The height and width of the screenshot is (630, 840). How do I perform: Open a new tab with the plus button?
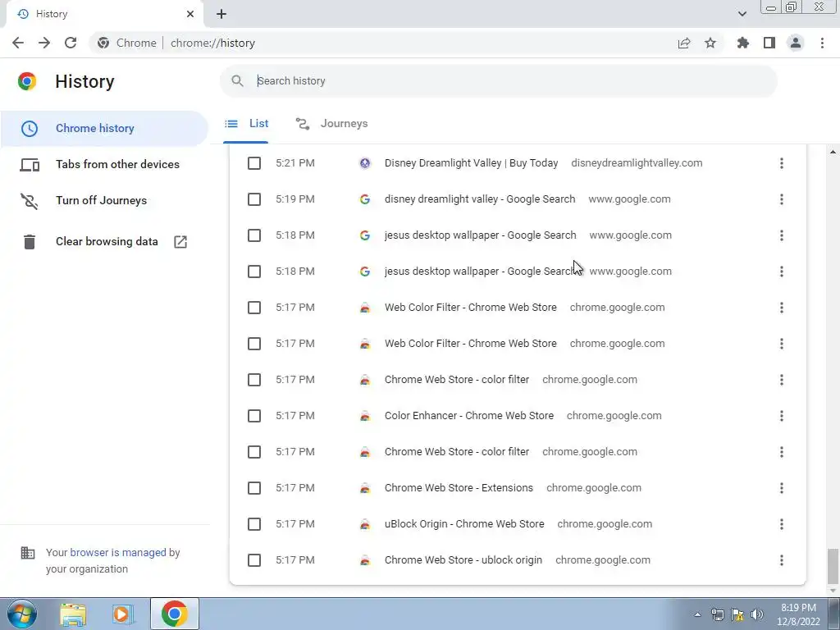coord(221,14)
